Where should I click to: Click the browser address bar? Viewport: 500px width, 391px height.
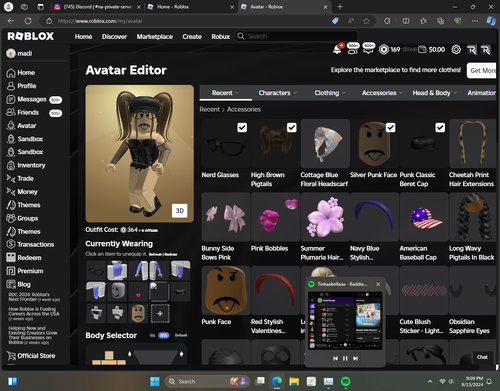(187, 21)
